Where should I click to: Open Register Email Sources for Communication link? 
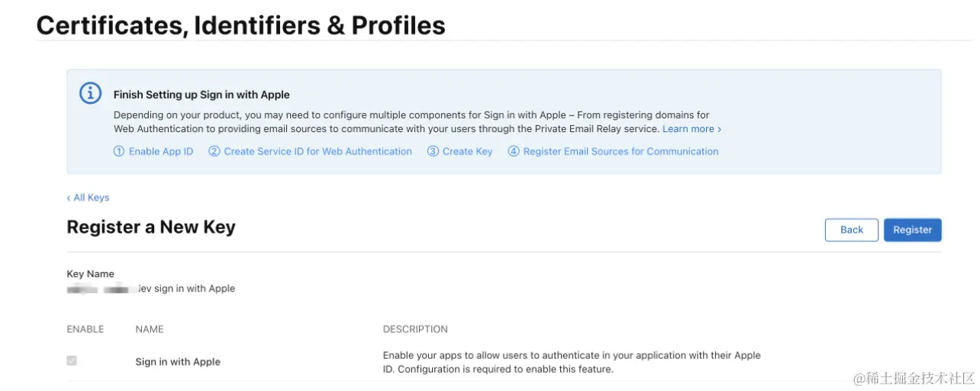(613, 151)
